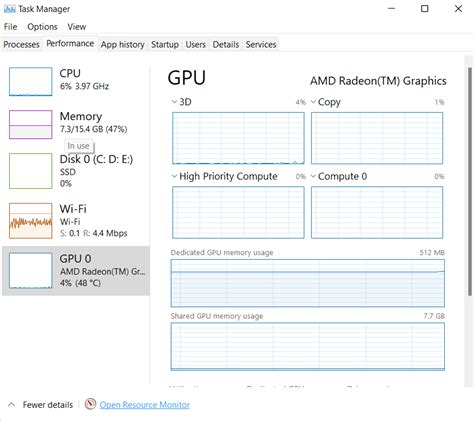Click the vertical scrollbar of the GPU panel
Viewport: 474px width, 421px height.
pyautogui.click(x=470, y=181)
